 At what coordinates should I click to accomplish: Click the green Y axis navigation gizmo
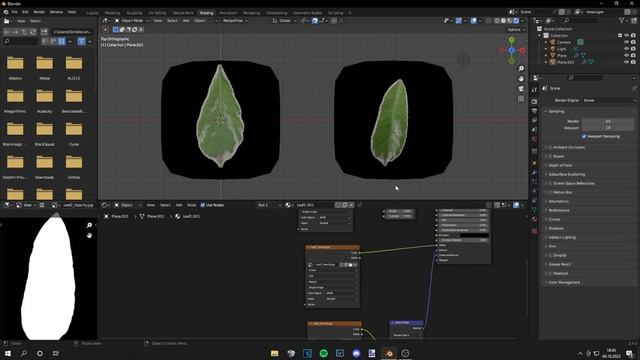pos(512,40)
